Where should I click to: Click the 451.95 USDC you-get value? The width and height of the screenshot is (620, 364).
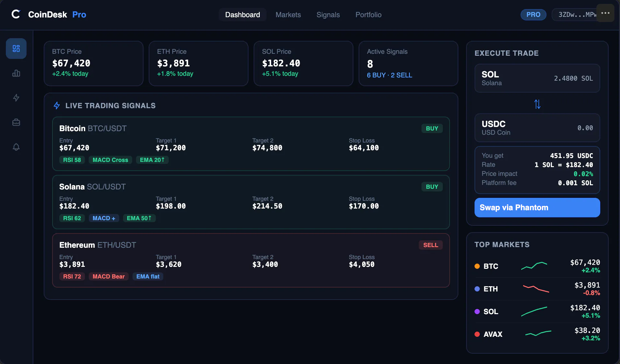click(x=572, y=156)
